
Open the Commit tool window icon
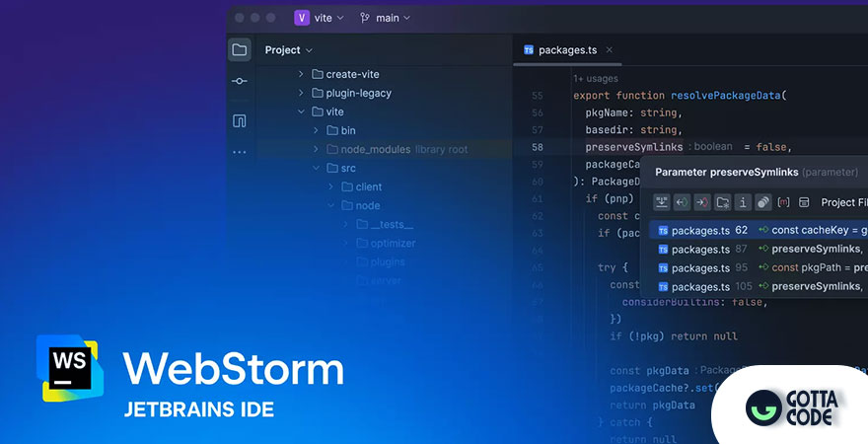(x=239, y=81)
